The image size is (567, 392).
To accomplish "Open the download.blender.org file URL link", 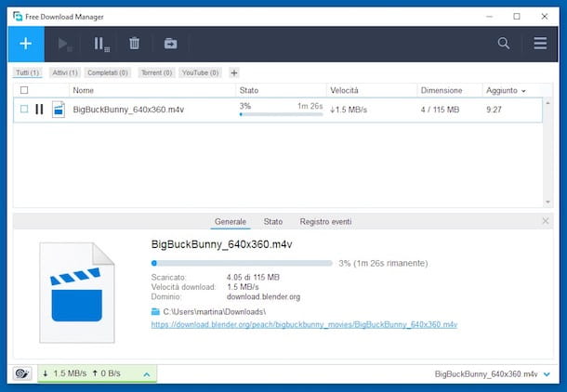I will click(x=304, y=325).
